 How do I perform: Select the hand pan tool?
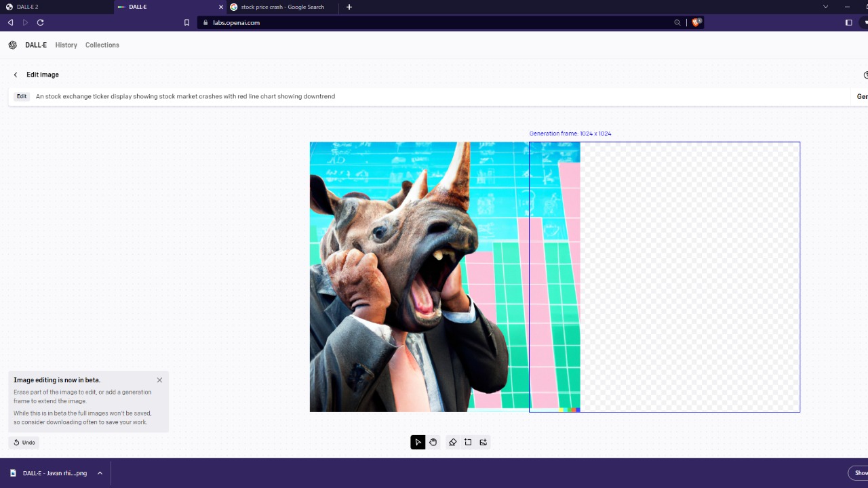point(433,443)
